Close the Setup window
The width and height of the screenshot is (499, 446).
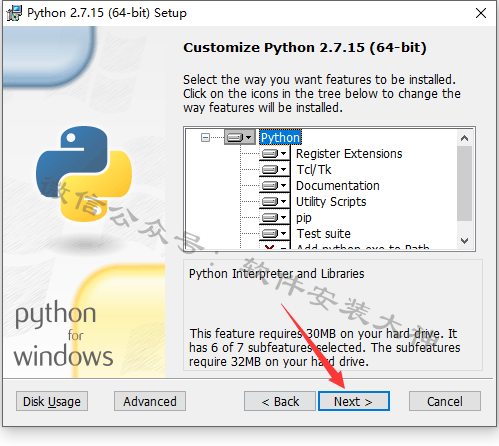tap(481, 13)
